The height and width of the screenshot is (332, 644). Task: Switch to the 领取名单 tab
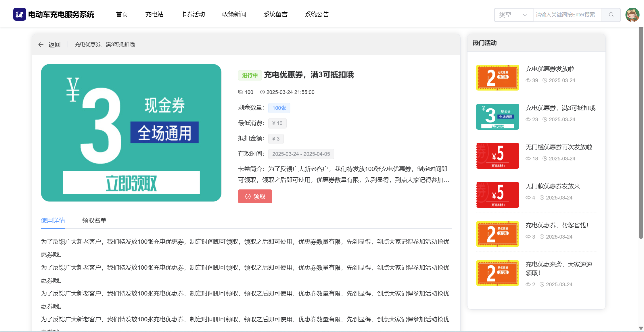coord(94,220)
